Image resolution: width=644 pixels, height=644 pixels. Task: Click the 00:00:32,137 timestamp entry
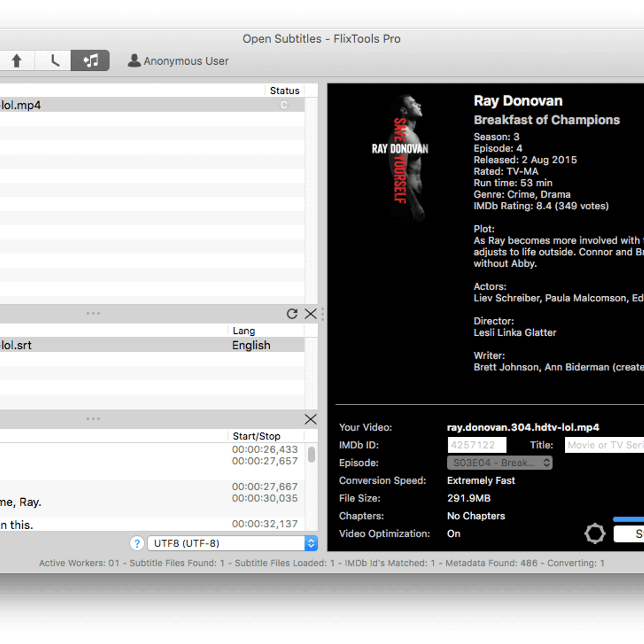[265, 524]
